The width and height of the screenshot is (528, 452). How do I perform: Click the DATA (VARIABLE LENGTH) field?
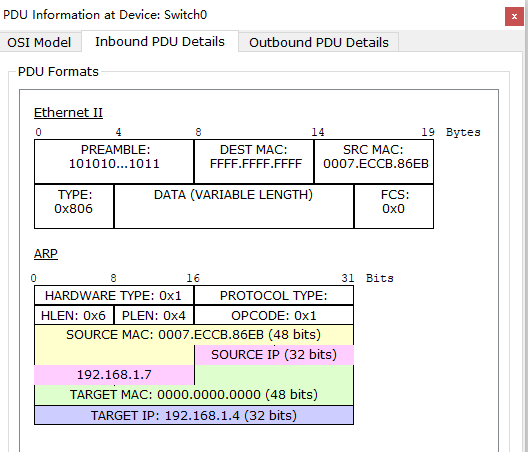coord(234,206)
